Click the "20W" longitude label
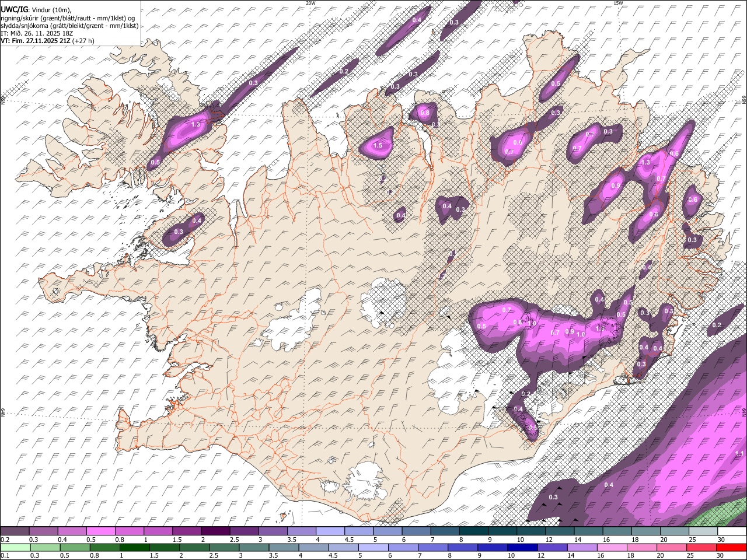Viewport: 747px width, 560px height. 310,3
